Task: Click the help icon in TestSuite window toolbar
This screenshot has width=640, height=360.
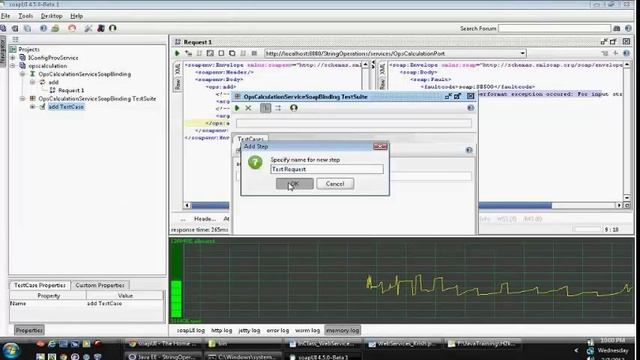Action: (470, 108)
